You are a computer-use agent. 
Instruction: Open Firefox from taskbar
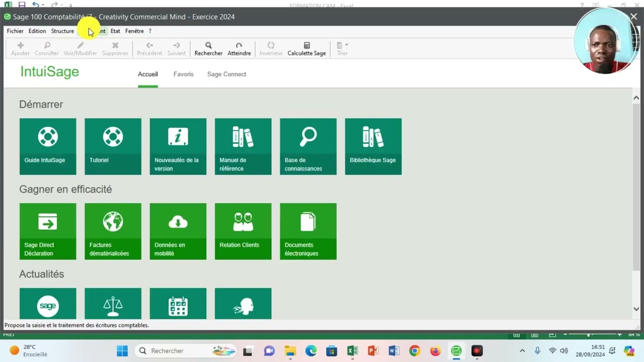(x=435, y=351)
